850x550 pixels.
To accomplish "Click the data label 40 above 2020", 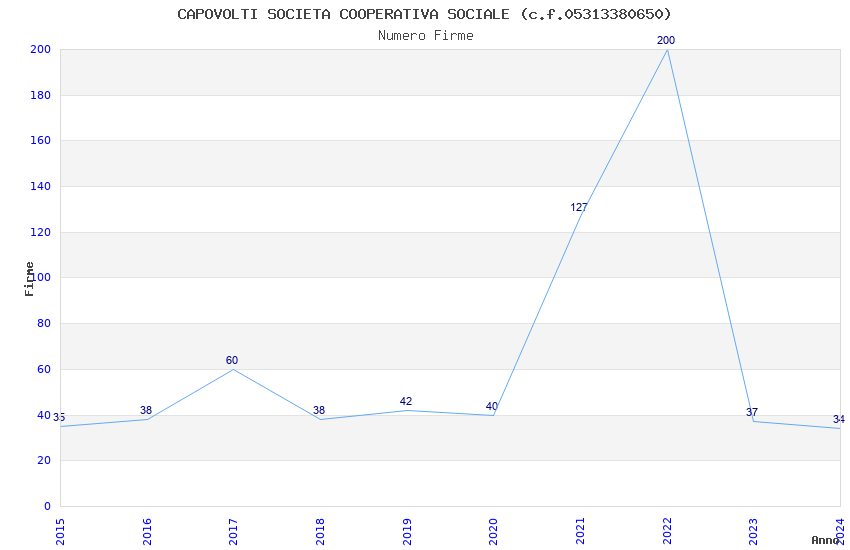I will [x=492, y=406].
